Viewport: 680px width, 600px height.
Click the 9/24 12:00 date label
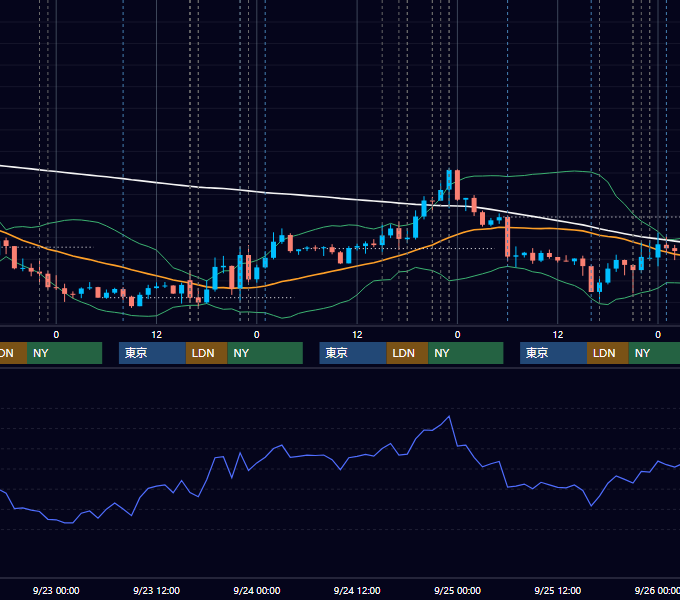pos(357,590)
